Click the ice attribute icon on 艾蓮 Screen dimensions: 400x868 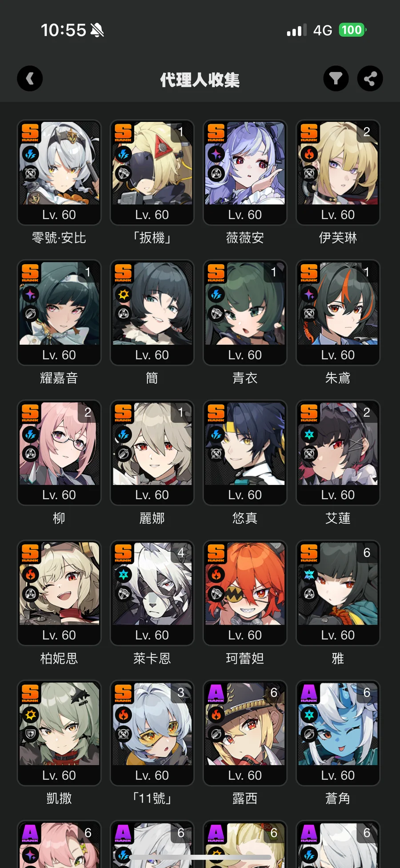point(309,435)
